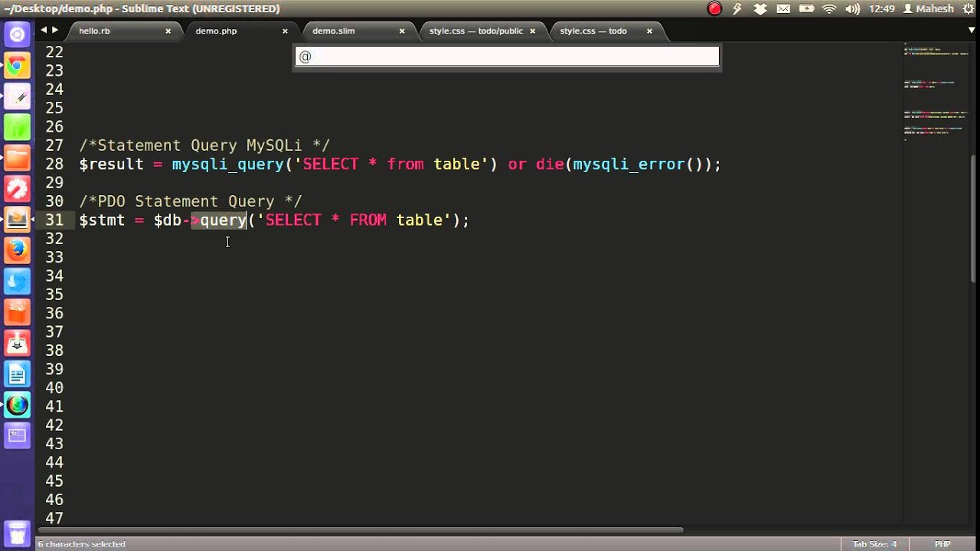980x551 pixels.
Task: Open the power gear session menu
Action: 969,8
